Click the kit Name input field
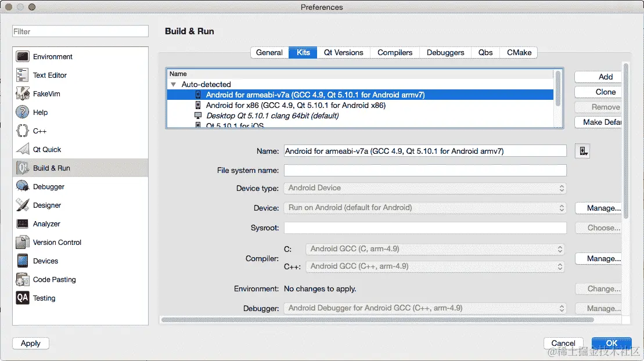This screenshot has width=644, height=361. tap(425, 151)
